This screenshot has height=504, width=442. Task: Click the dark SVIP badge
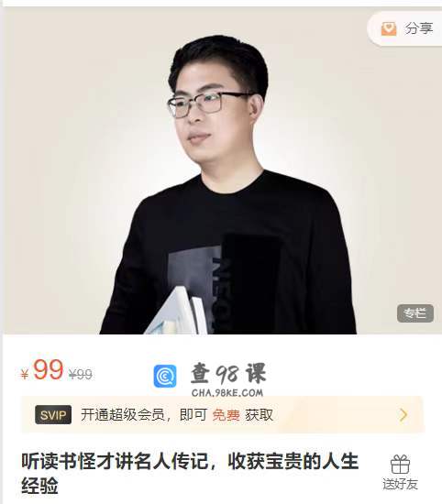click(x=53, y=415)
